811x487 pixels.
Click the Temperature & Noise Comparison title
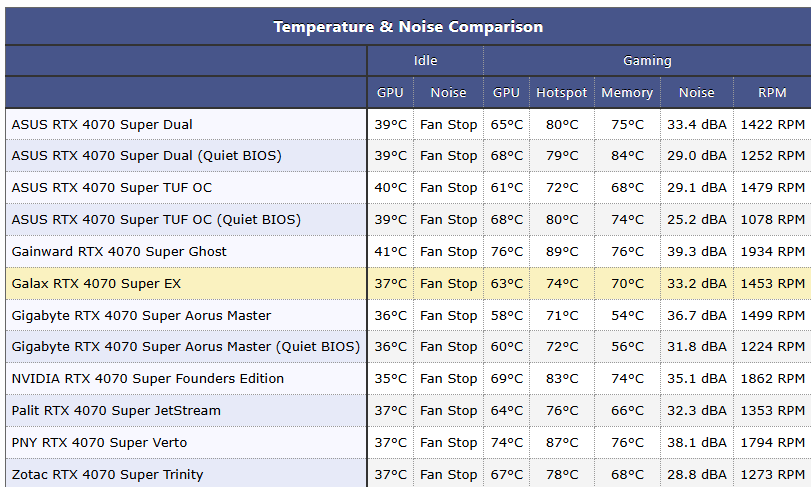pos(408,27)
